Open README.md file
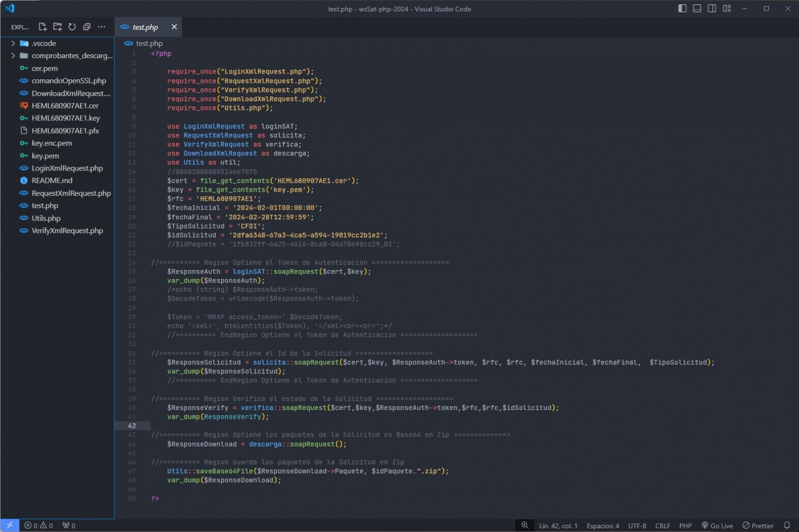Image resolution: width=799 pixels, height=532 pixels. (x=57, y=180)
